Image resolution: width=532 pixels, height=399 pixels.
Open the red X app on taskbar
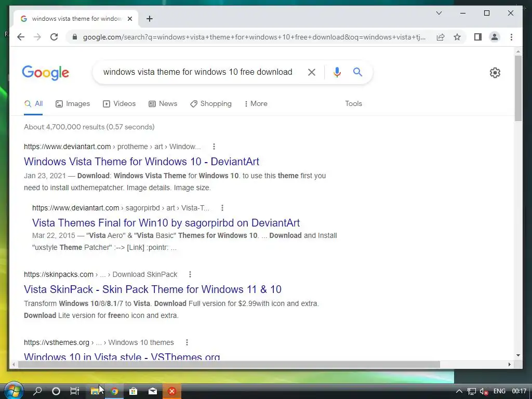coord(172,391)
